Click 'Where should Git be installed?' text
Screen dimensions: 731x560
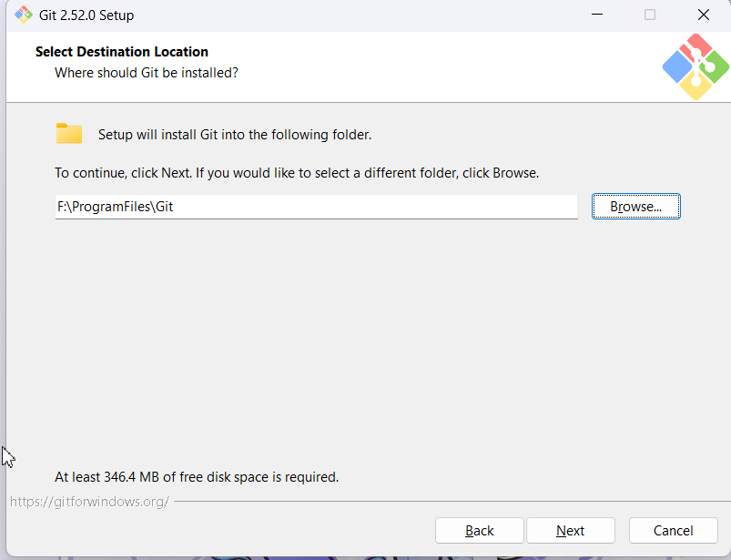point(147,73)
